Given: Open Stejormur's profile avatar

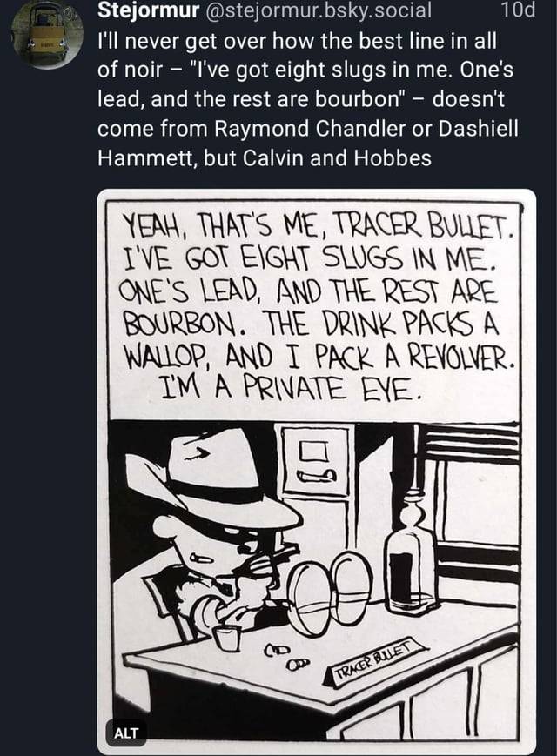Looking at the screenshot, I should 47,33.
